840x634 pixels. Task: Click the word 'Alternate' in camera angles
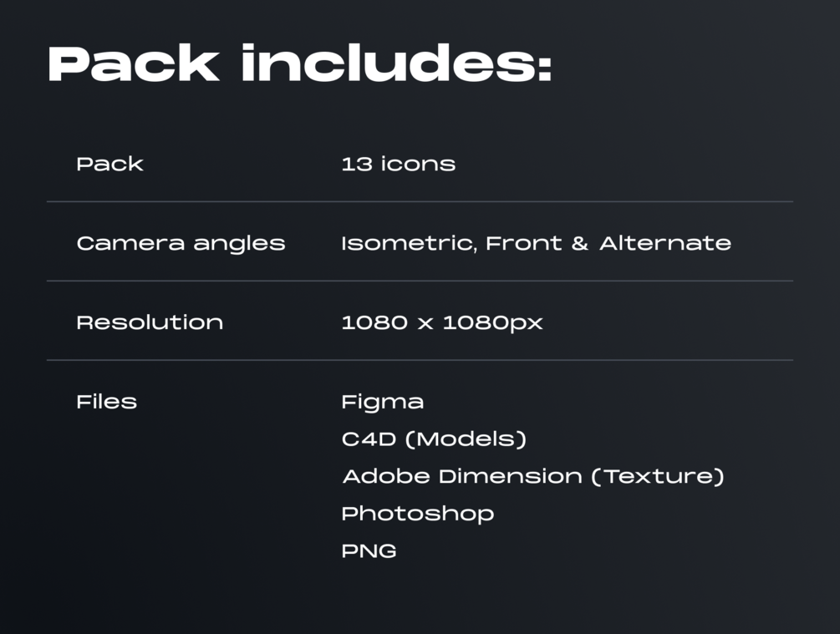[x=665, y=243]
